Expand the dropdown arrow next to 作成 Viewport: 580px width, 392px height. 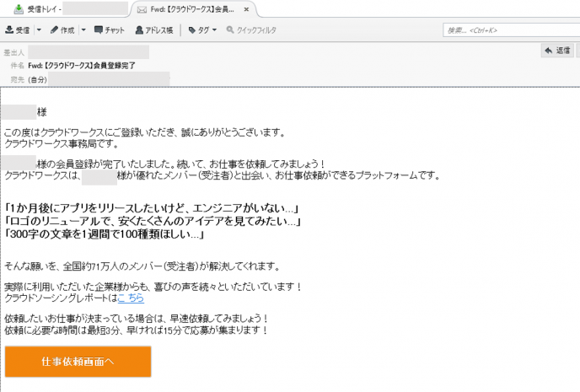83,30
